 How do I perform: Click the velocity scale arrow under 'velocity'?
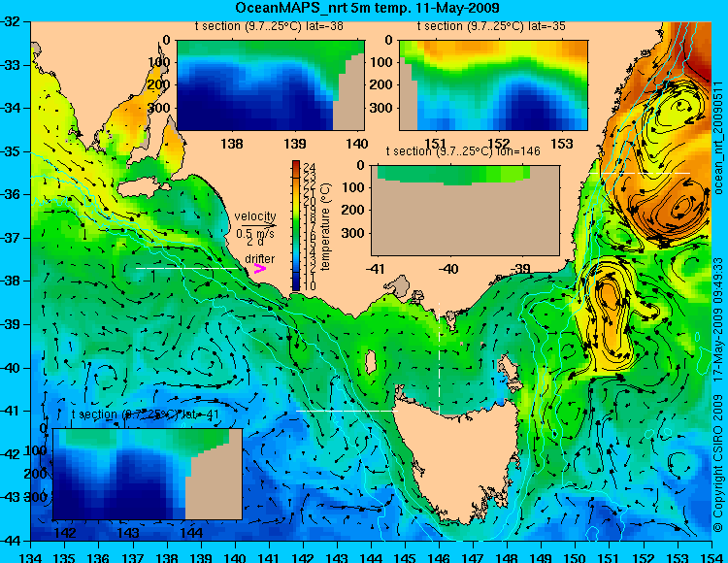(258, 226)
